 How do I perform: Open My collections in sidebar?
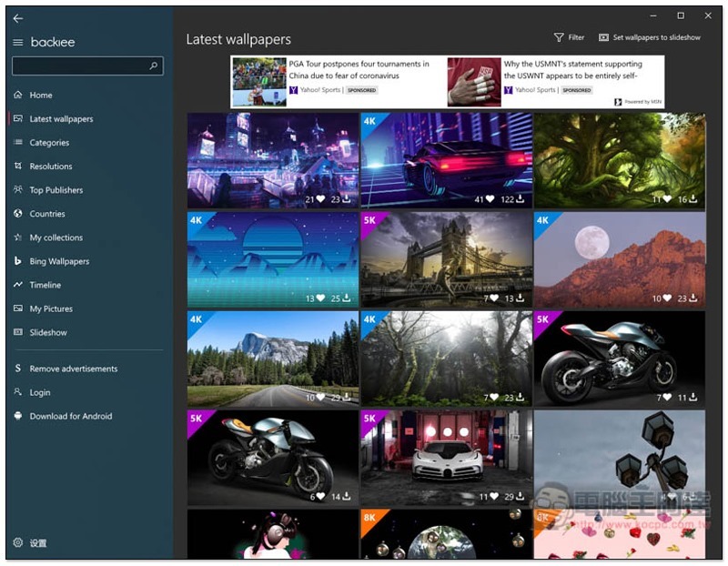point(56,238)
